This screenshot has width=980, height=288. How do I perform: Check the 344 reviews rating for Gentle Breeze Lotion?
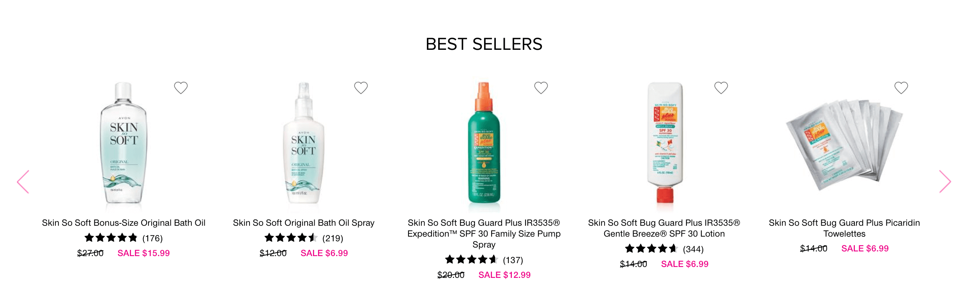click(664, 249)
